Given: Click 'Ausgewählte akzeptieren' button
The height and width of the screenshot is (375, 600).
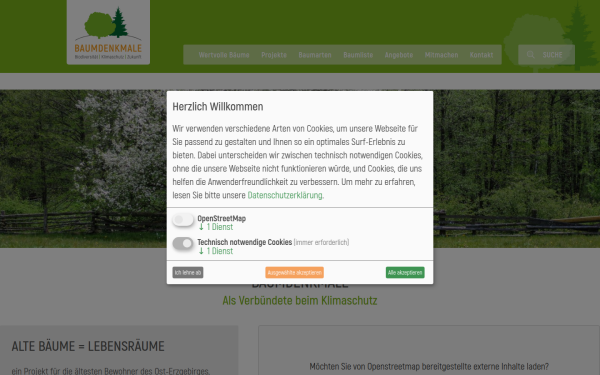Looking at the screenshot, I should [294, 272].
